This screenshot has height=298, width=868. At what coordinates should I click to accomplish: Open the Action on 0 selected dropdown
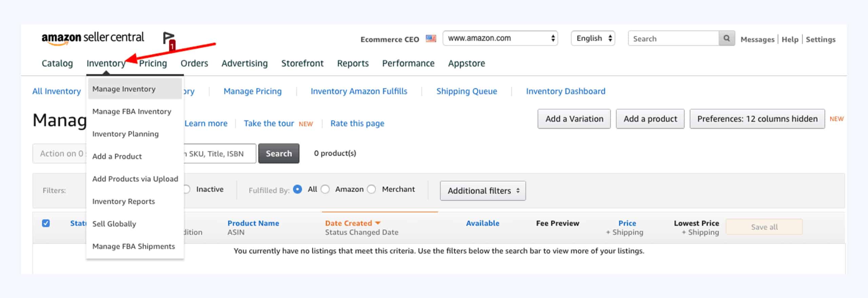tap(60, 154)
